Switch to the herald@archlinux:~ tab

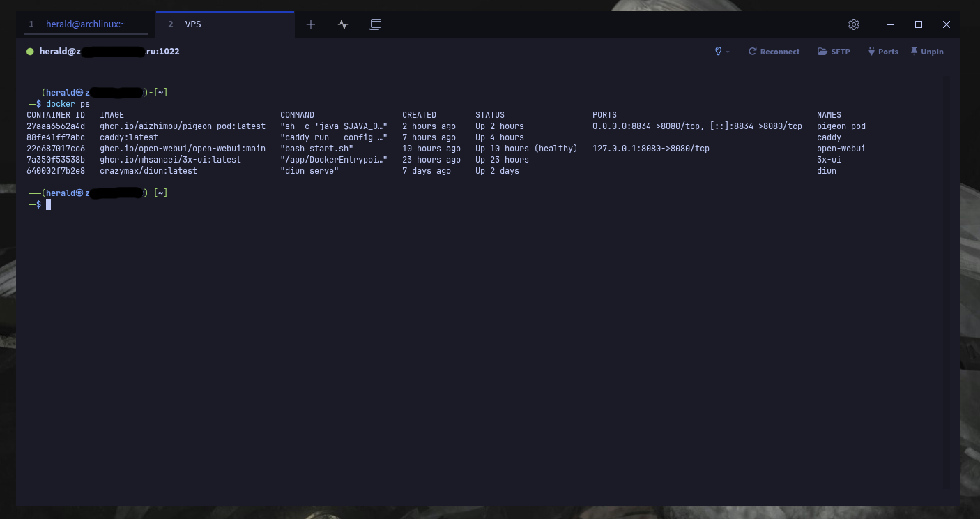86,24
